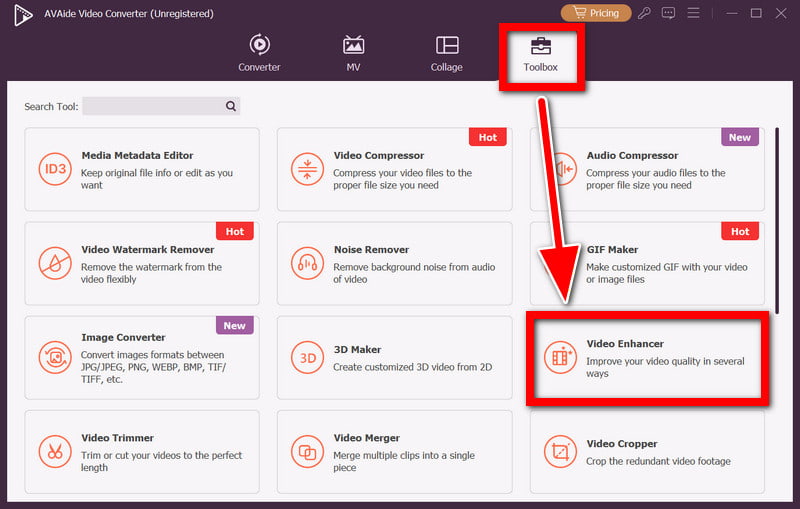Open the Audio Compressor title
The height and width of the screenshot is (509, 800).
point(632,156)
